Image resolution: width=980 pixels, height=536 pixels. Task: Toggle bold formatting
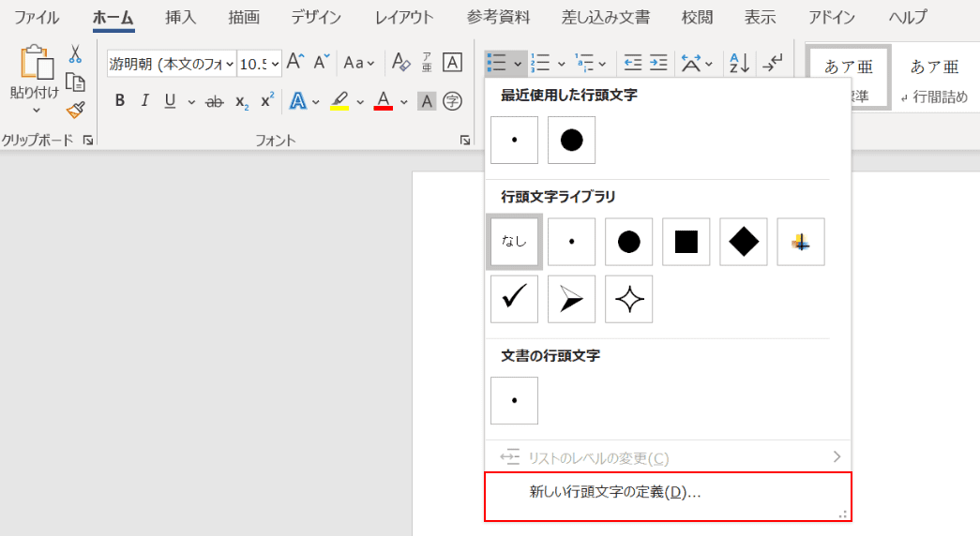pos(119,100)
